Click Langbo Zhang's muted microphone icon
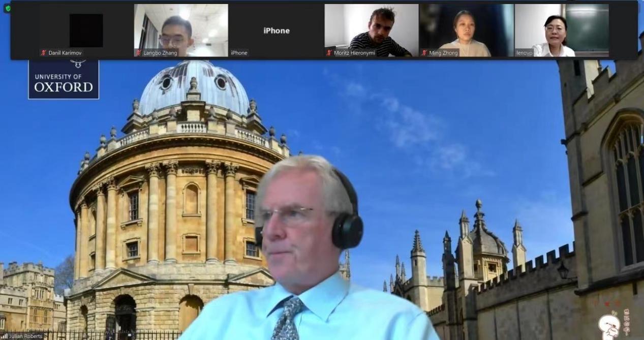Screen dimensions: 644x340 (139, 53)
